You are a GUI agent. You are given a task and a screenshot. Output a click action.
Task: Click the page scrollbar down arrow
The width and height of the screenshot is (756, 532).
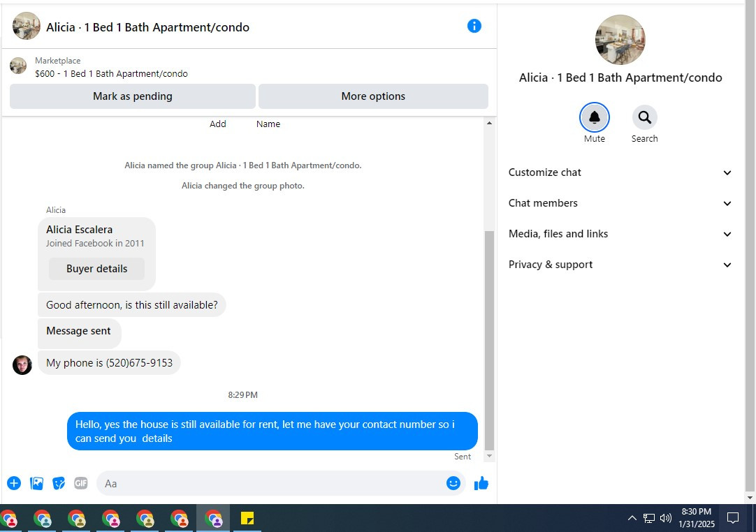(x=750, y=497)
